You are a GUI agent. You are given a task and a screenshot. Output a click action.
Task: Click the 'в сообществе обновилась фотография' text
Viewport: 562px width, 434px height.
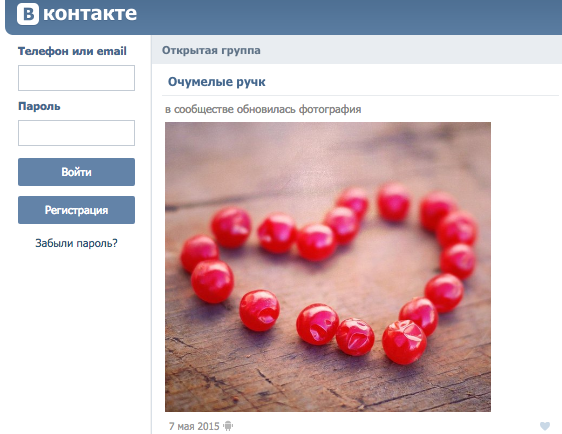263,109
